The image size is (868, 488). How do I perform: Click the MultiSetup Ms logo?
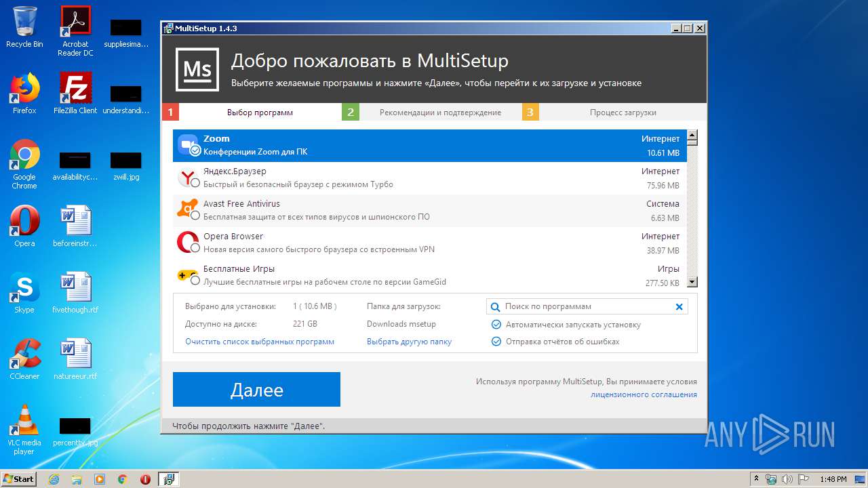197,69
